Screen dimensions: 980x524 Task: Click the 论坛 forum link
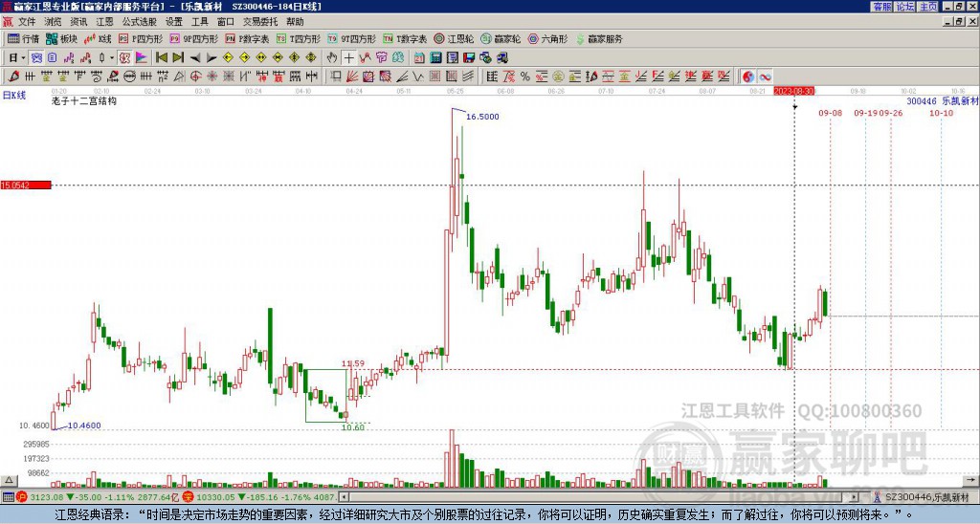pyautogui.click(x=904, y=7)
